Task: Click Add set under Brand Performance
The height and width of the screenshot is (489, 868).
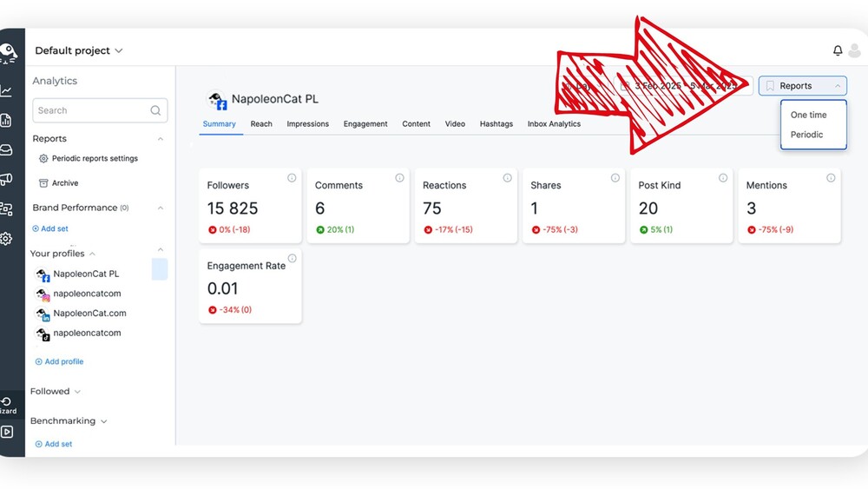Action: coord(50,228)
